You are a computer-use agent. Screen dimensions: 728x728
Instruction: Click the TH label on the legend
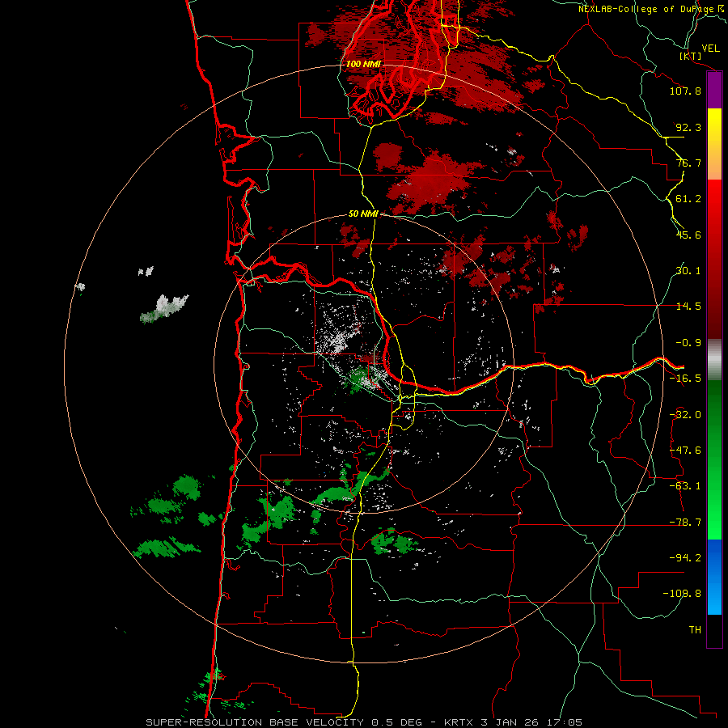(695, 629)
